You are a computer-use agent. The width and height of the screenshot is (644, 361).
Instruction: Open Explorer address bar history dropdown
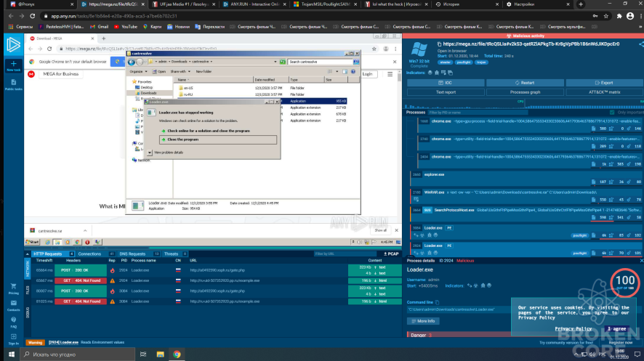tap(275, 62)
